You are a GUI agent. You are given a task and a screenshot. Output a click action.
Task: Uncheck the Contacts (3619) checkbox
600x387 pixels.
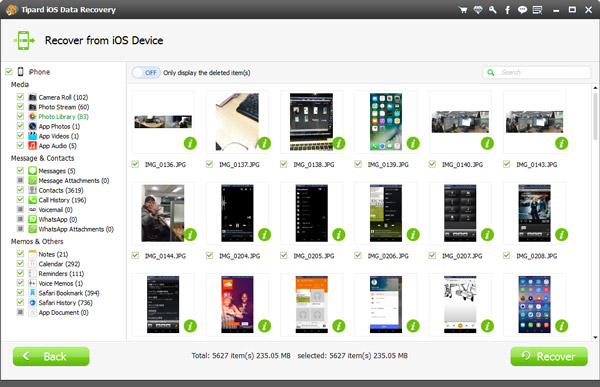(20, 190)
